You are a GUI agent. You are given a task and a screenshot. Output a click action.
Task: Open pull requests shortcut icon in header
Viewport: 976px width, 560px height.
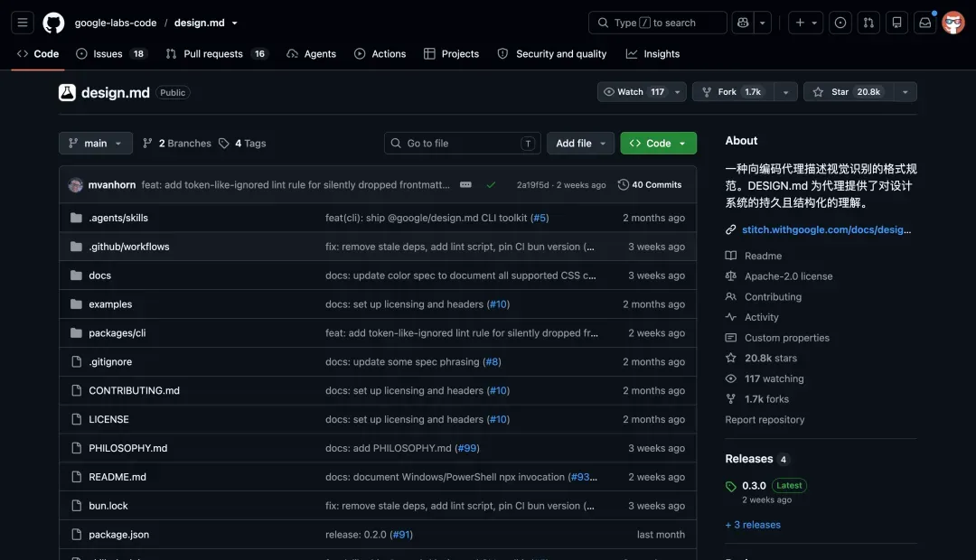coord(868,23)
